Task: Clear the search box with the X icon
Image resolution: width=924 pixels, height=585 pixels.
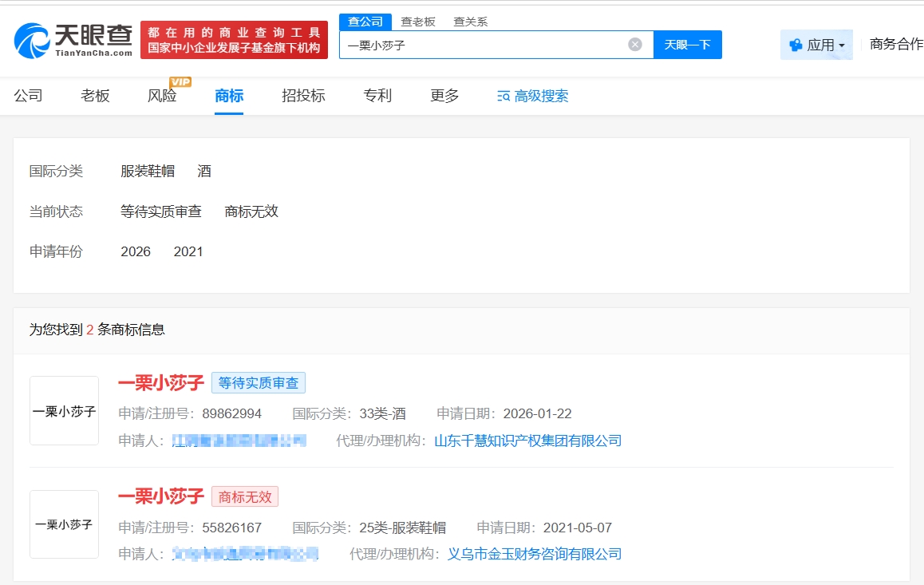Action: coord(634,45)
